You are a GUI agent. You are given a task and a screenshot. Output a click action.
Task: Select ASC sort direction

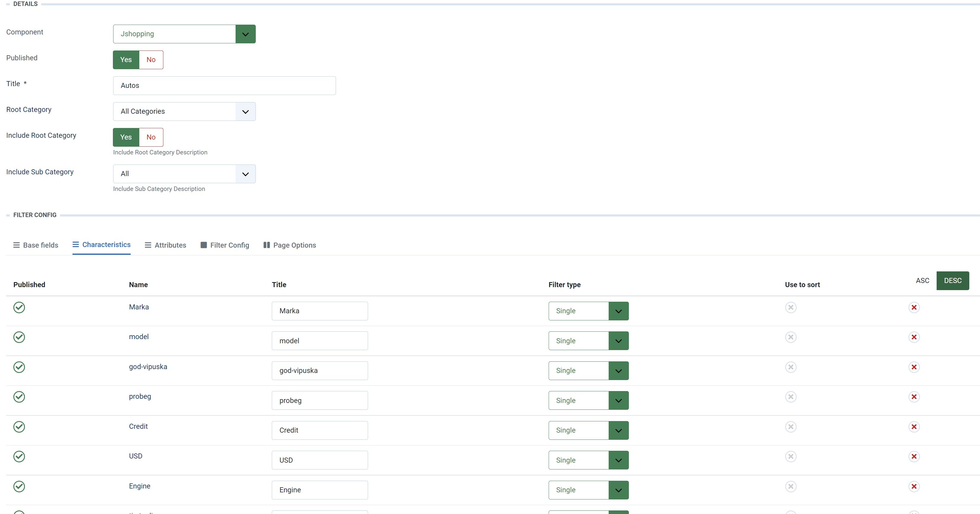(x=922, y=281)
